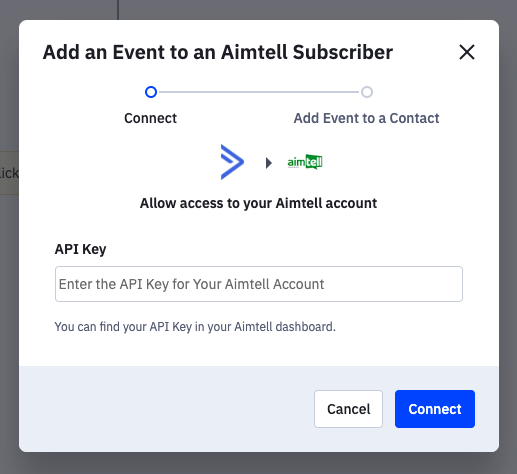
Task: Click the API Key field label
Action: click(80, 249)
